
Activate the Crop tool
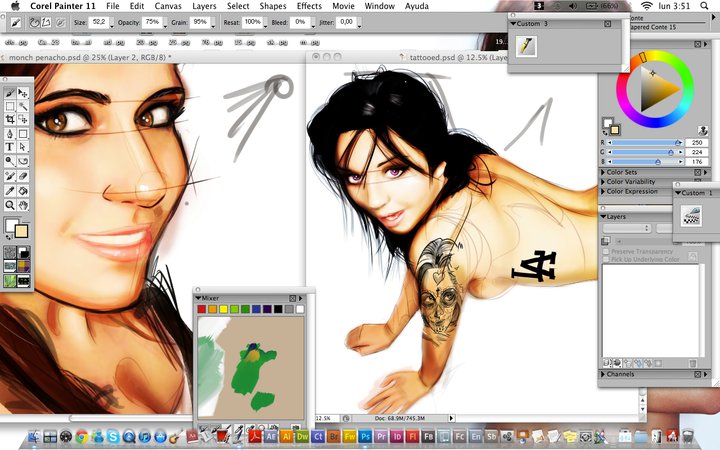coord(10,119)
